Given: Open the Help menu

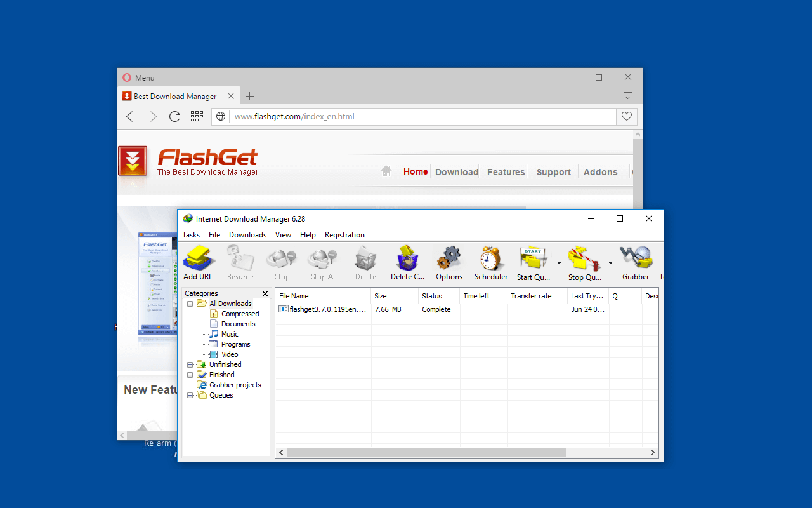Looking at the screenshot, I should 308,235.
